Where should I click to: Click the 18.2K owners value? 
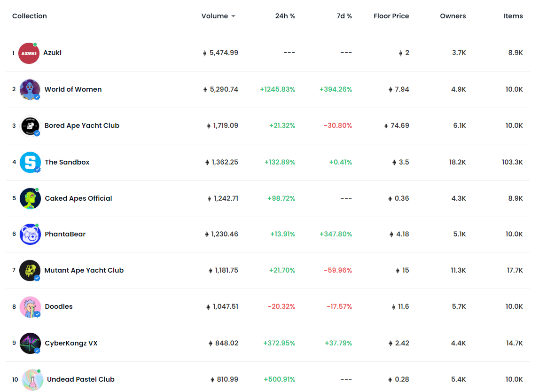pyautogui.click(x=458, y=162)
